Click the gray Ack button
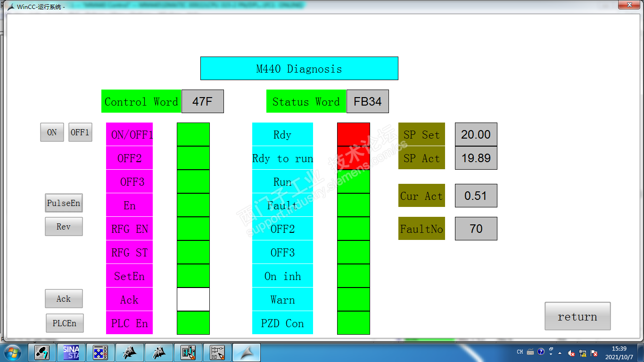Viewport: 644px width, 362px height. point(64,299)
